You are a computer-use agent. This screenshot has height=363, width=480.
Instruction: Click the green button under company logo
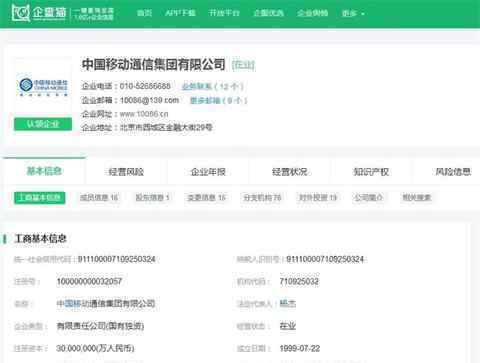[x=43, y=124]
